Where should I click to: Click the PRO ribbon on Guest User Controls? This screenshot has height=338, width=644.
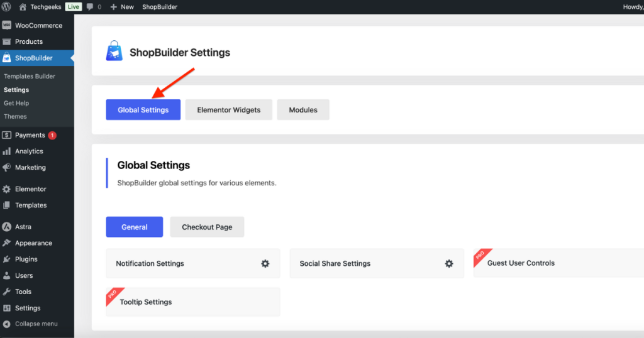pyautogui.click(x=481, y=256)
